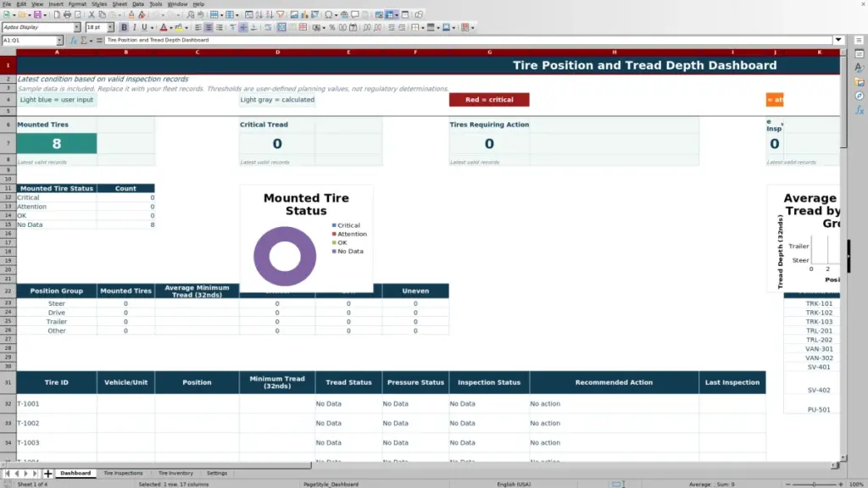868x488 pixels.
Task: Add a new sheet with plus button
Action: click(x=47, y=473)
